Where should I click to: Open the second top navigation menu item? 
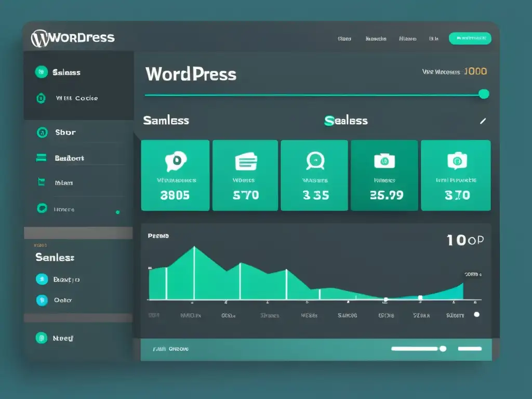pos(376,38)
